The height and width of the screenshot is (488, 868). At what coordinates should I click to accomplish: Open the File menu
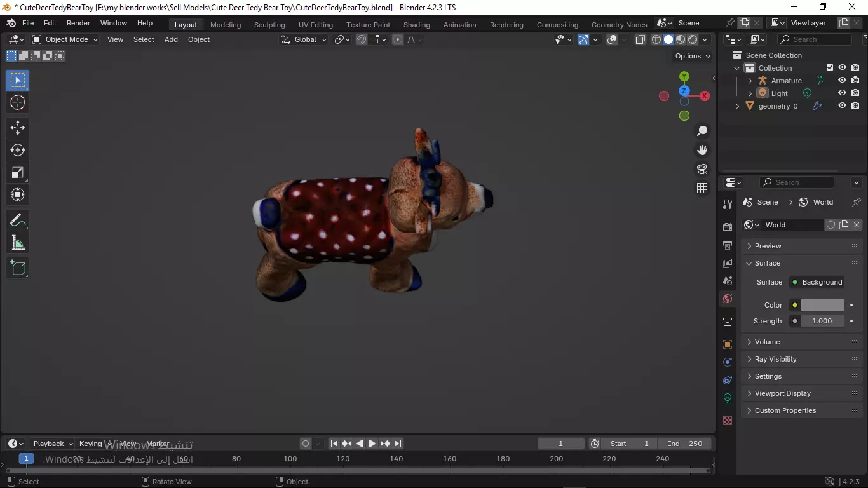point(28,23)
